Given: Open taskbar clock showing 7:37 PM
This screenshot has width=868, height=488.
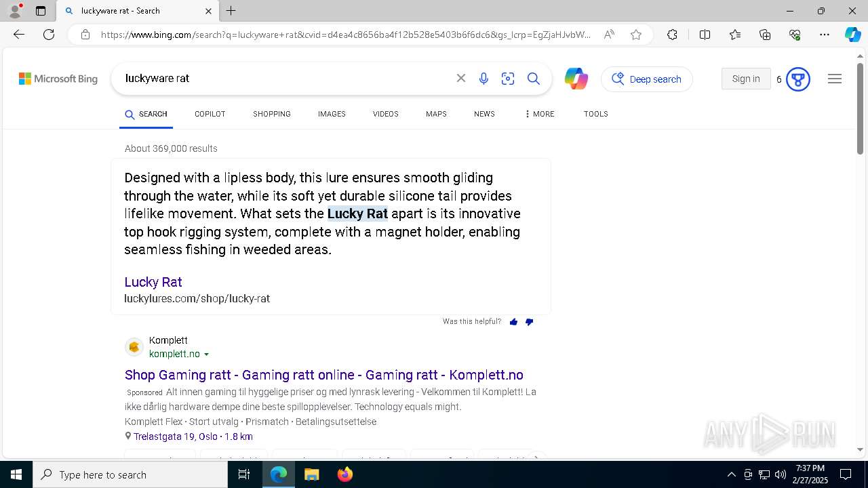Looking at the screenshot, I should [810, 474].
